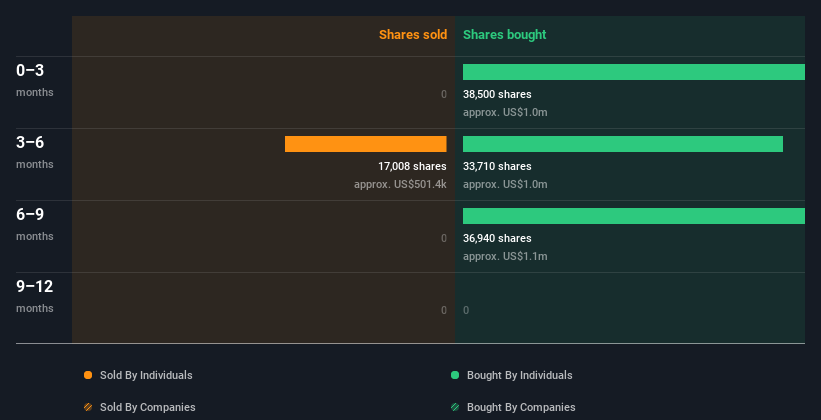821x420 pixels.
Task: Click the orange Sold By Individuals legend dot
Action: [88, 375]
